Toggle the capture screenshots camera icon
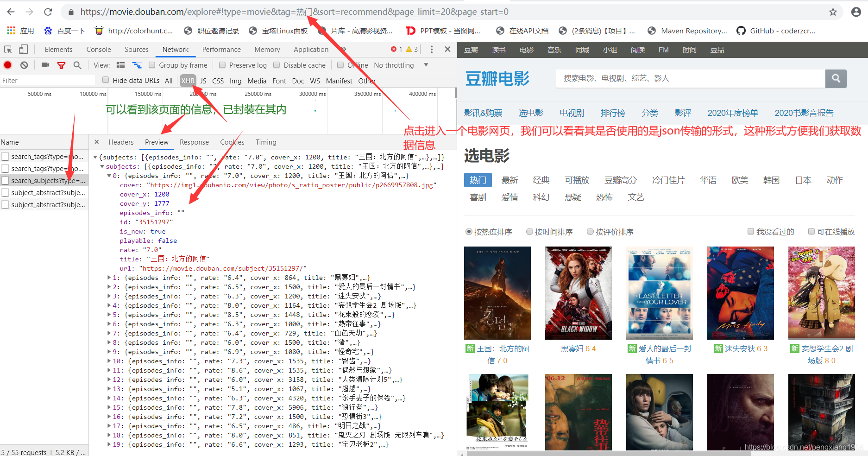Screen dimensions: 868x456 click(45, 65)
